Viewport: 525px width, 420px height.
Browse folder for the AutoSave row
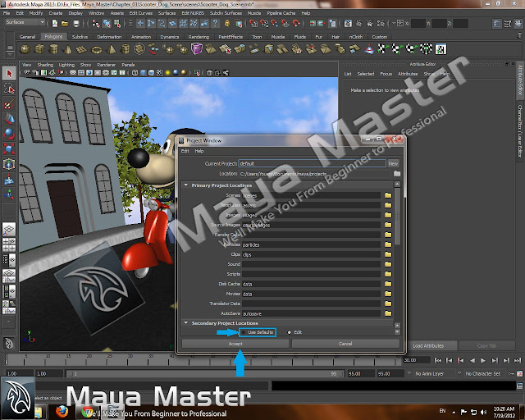[388, 313]
